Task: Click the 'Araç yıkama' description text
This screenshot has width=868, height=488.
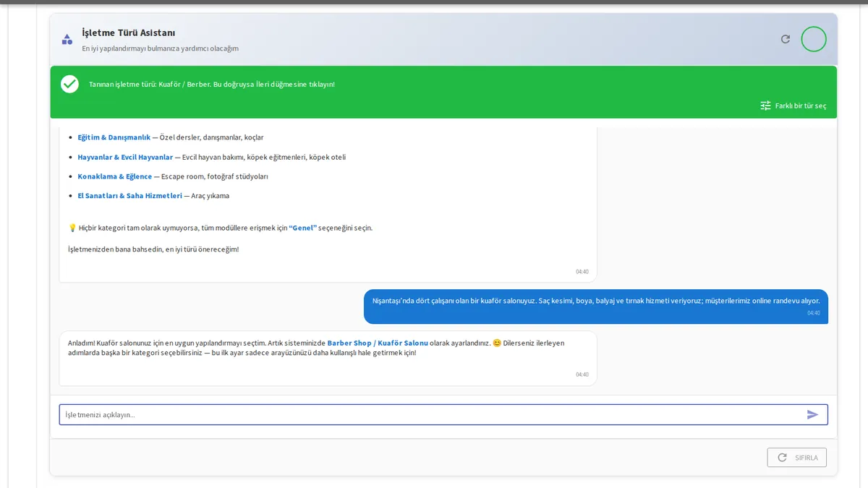Action: click(210, 196)
